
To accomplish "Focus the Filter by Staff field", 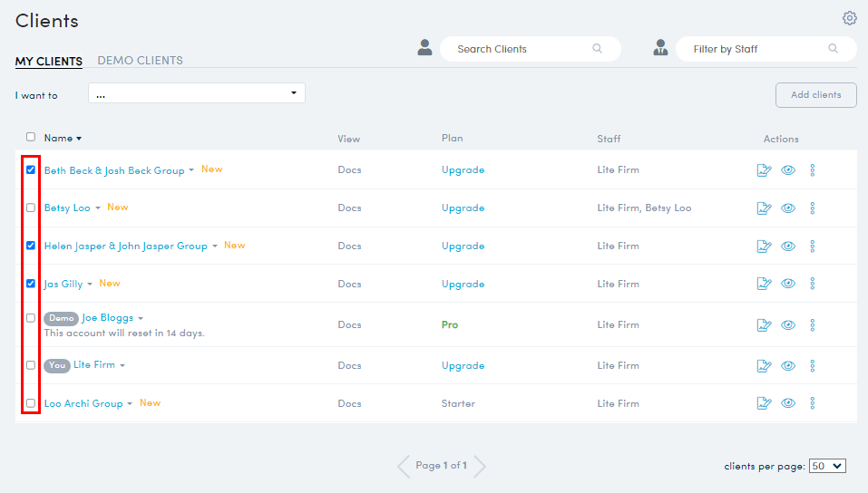I will [x=757, y=49].
